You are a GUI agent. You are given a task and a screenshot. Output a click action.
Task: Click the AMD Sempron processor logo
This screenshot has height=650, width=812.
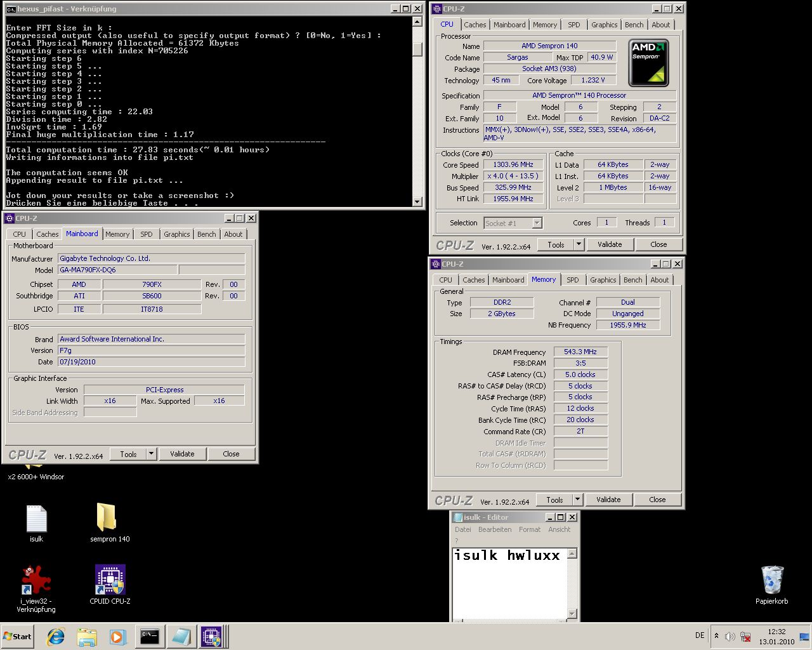click(648, 63)
